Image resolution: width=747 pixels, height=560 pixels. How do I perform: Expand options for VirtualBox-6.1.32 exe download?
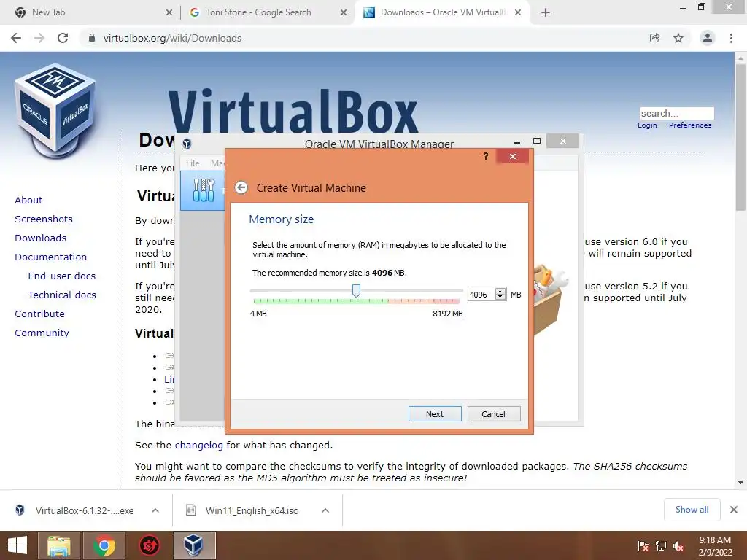pos(155,510)
